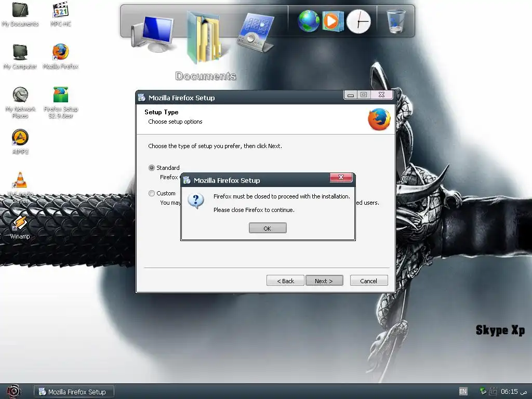Select the My Computer desktop icon
The image size is (532, 399).
pyautogui.click(x=20, y=57)
